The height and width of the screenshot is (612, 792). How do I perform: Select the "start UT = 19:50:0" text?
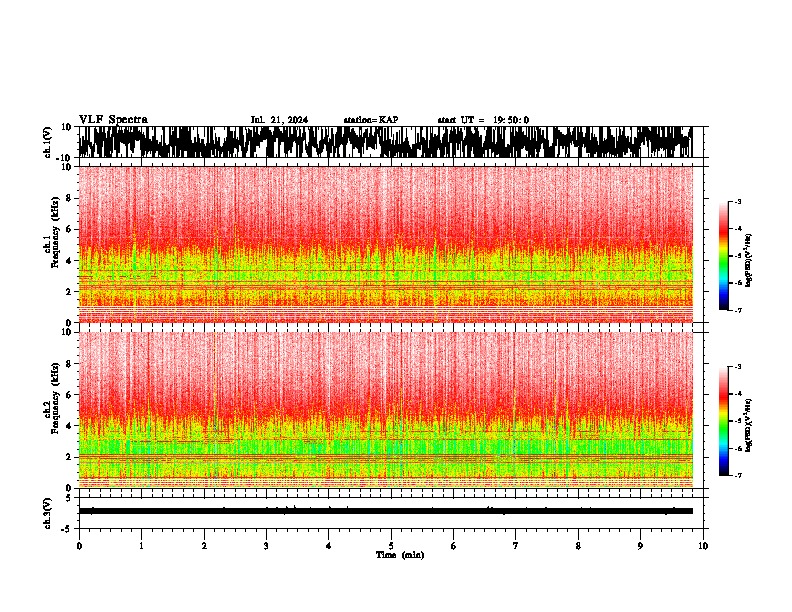(x=483, y=120)
